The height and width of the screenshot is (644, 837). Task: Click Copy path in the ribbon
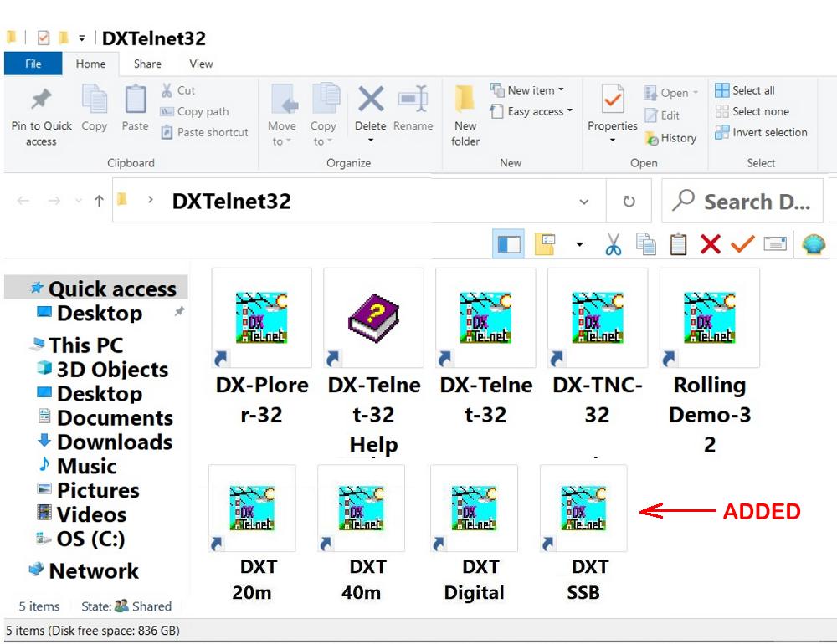(x=194, y=111)
